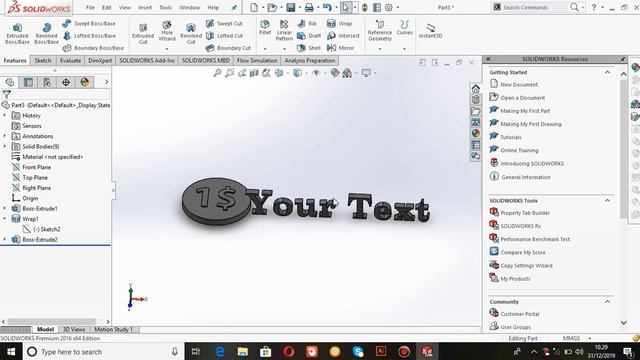Image resolution: width=640 pixels, height=360 pixels.
Task: Select the Extruded Boss/Base tool
Action: [x=17, y=33]
